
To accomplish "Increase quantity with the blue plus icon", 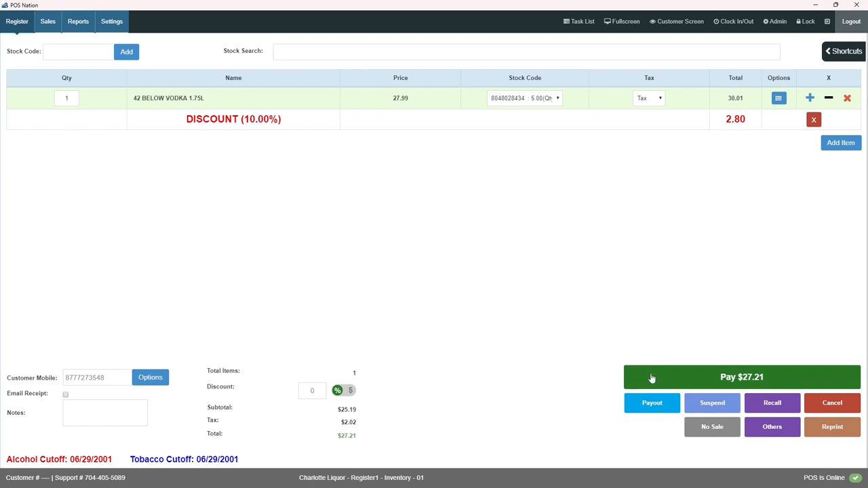I will click(810, 98).
